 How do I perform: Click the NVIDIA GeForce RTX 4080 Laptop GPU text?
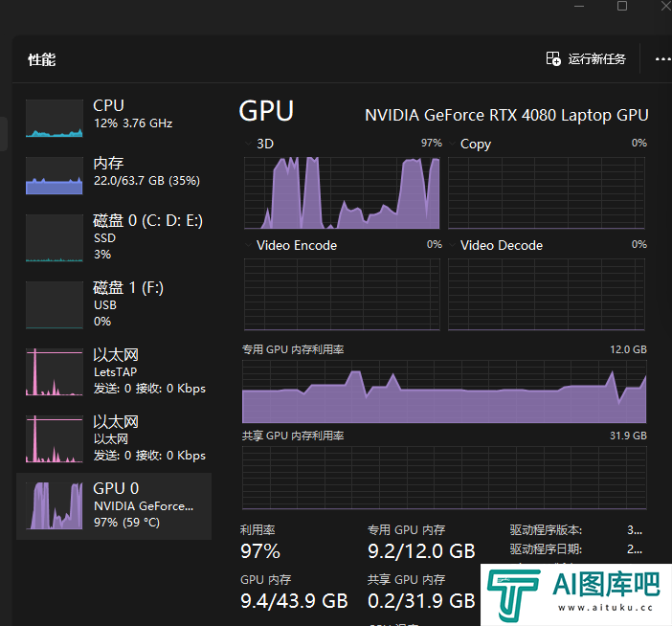pyautogui.click(x=506, y=115)
